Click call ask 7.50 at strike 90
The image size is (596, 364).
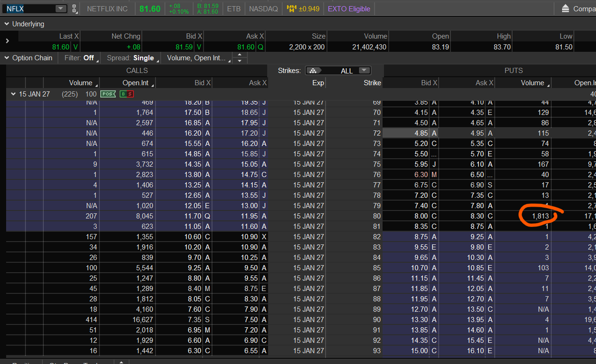coord(250,320)
